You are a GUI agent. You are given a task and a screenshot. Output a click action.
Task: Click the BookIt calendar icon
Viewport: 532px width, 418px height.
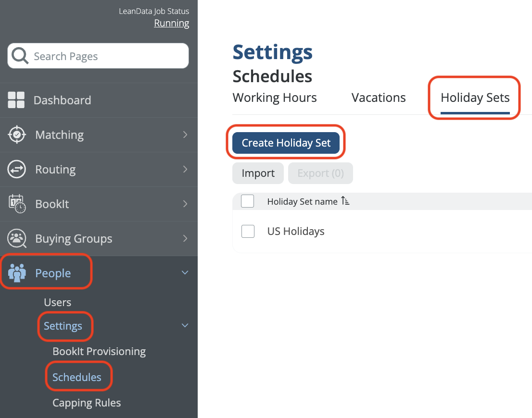pyautogui.click(x=17, y=204)
